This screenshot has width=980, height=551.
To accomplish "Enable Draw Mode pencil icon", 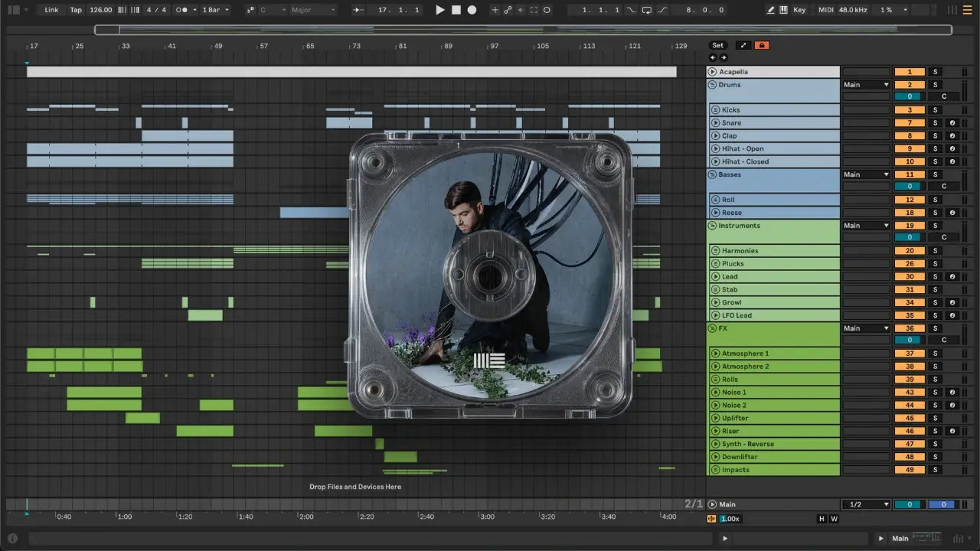I will tap(771, 10).
